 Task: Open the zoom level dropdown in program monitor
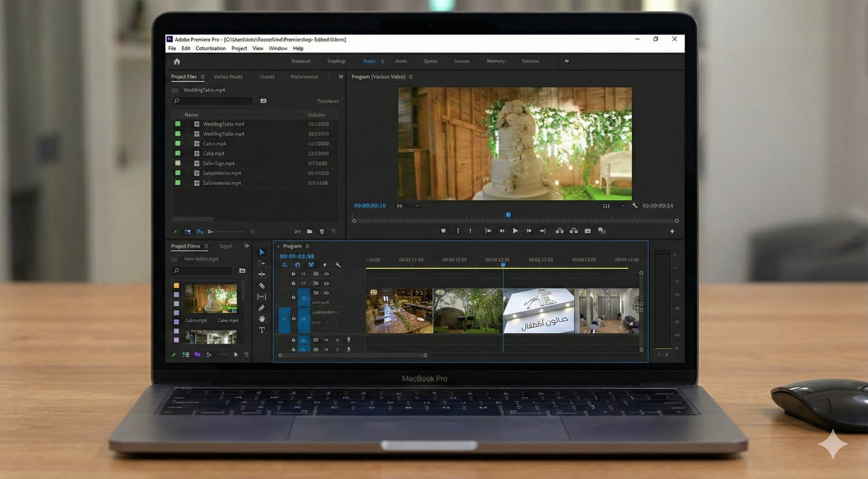coord(407,206)
